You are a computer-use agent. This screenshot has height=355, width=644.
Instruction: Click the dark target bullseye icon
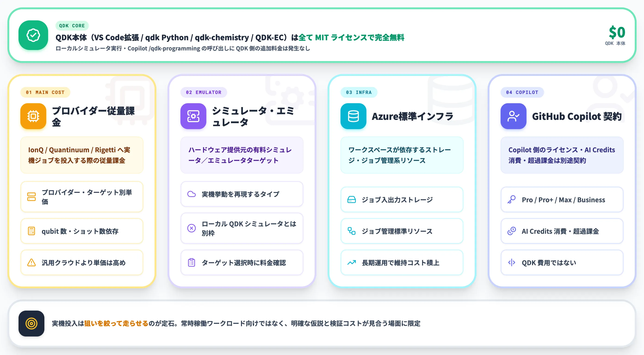[x=31, y=323]
